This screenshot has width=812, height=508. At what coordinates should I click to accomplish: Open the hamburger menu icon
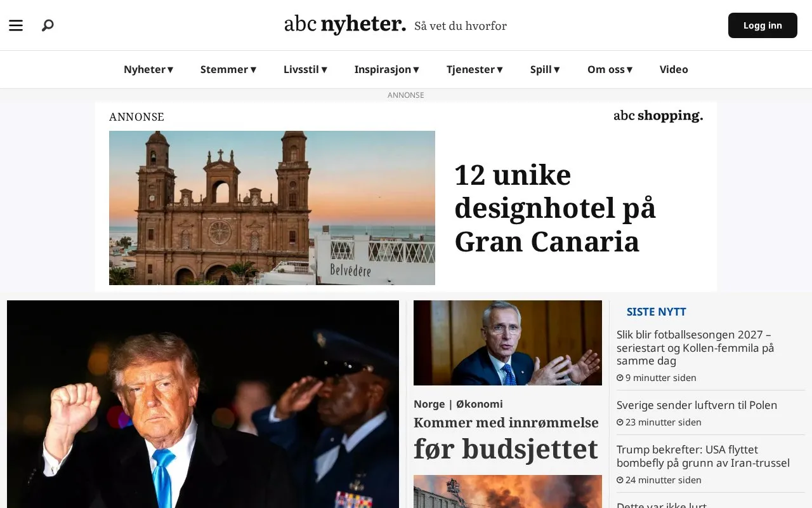[x=16, y=25]
